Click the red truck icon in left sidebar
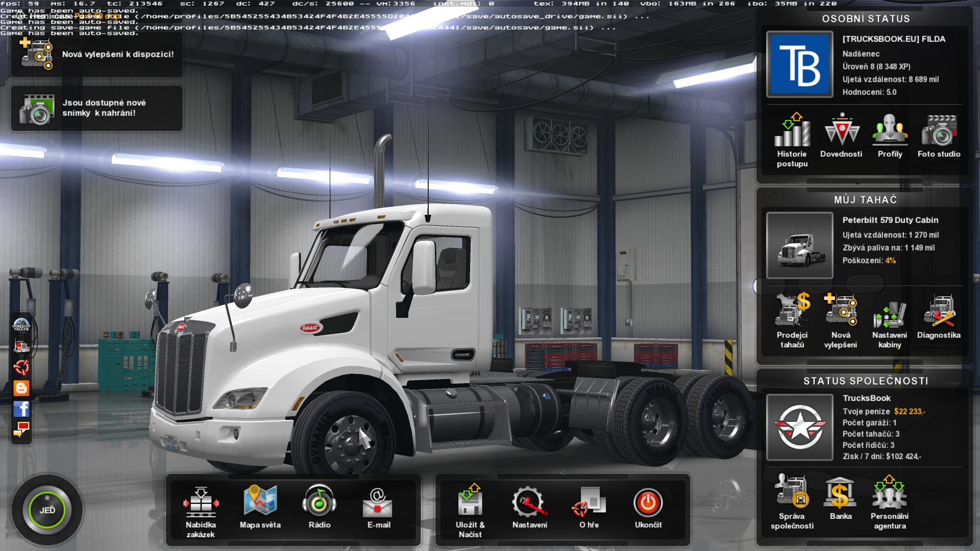Image resolution: width=980 pixels, height=551 pixels. (x=21, y=346)
